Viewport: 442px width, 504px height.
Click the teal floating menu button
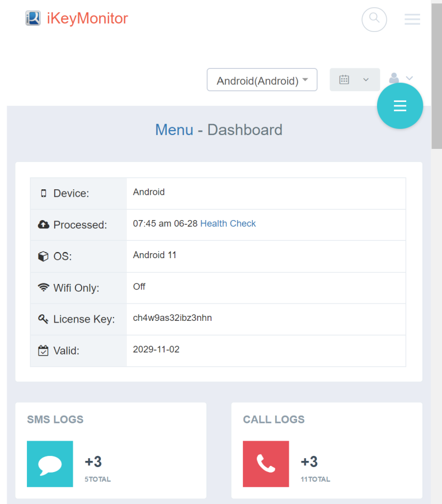[400, 106]
